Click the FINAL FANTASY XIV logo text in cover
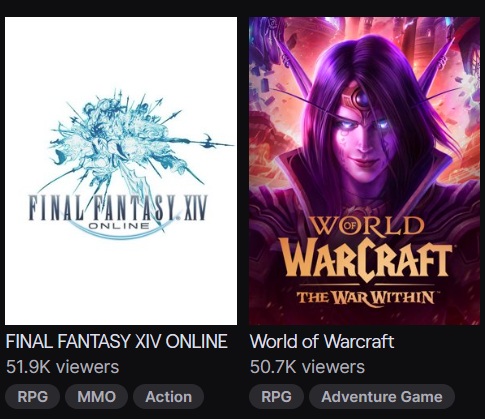This screenshot has height=419, width=485. tap(118, 208)
